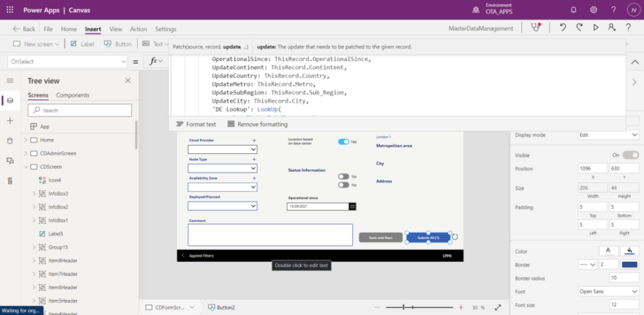Toggle first Status Information switch
644x315 pixels.
343,176
